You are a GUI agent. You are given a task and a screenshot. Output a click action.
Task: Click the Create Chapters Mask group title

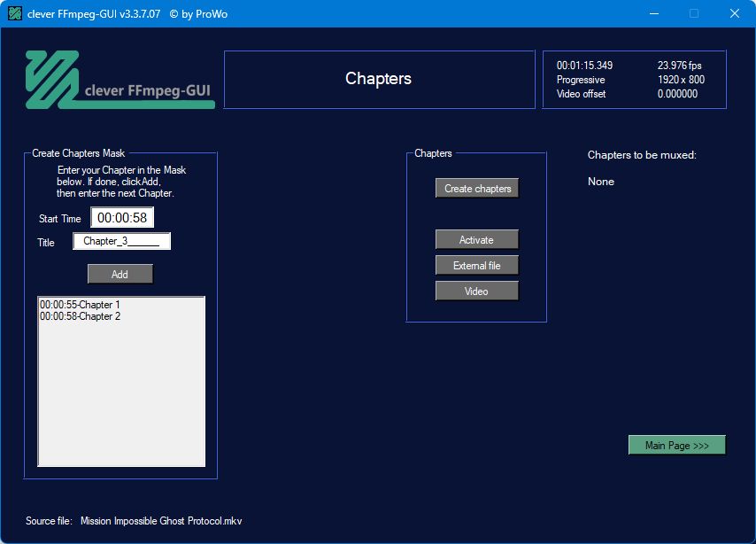(79, 153)
